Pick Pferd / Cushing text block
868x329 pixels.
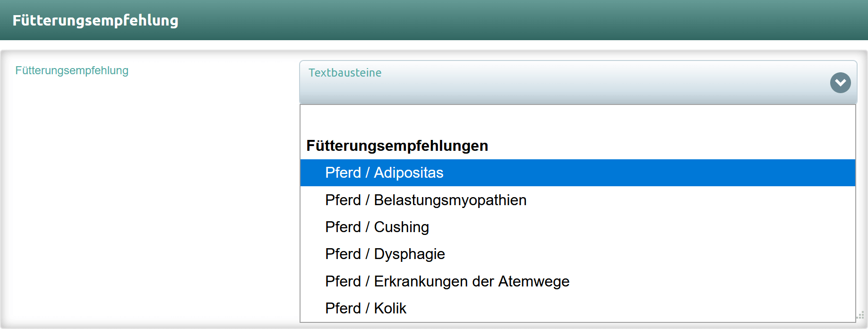pos(577,227)
